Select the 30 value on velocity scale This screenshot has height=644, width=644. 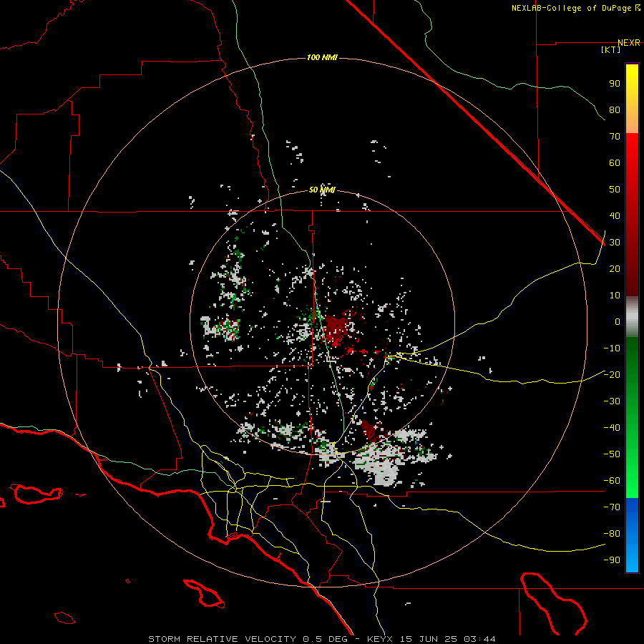[615, 243]
